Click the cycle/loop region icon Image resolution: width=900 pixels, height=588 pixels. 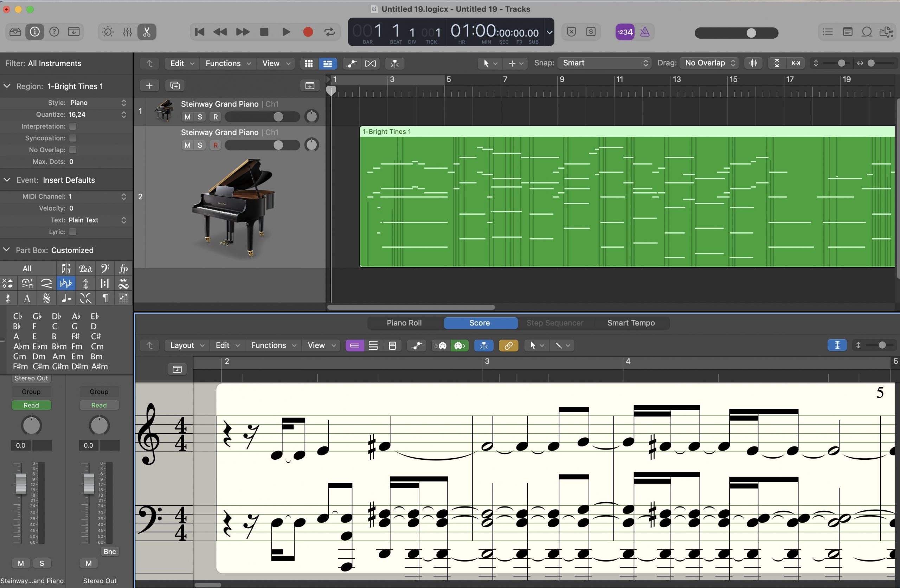point(330,32)
